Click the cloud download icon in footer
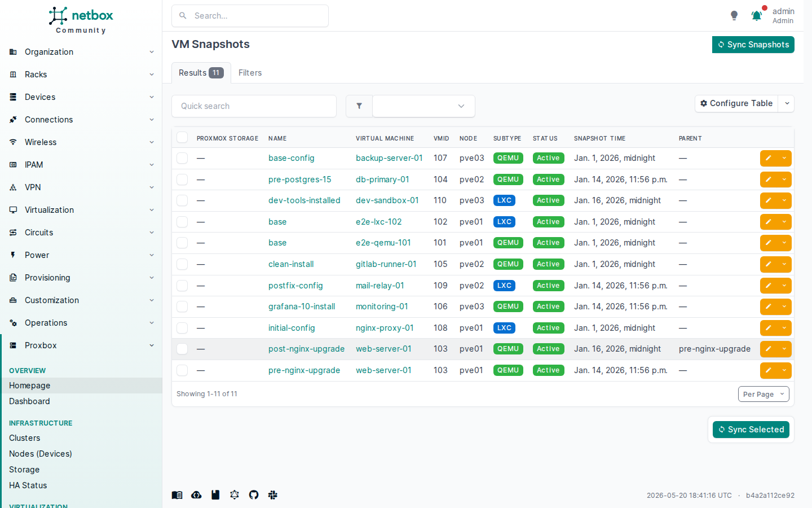The height and width of the screenshot is (508, 812). (196, 495)
